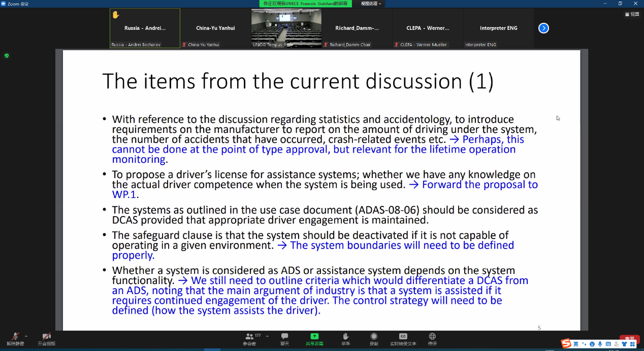Select Russia - Andrei Bocharov participant tile
The width and height of the screenshot is (644, 351).
pyautogui.click(x=145, y=28)
